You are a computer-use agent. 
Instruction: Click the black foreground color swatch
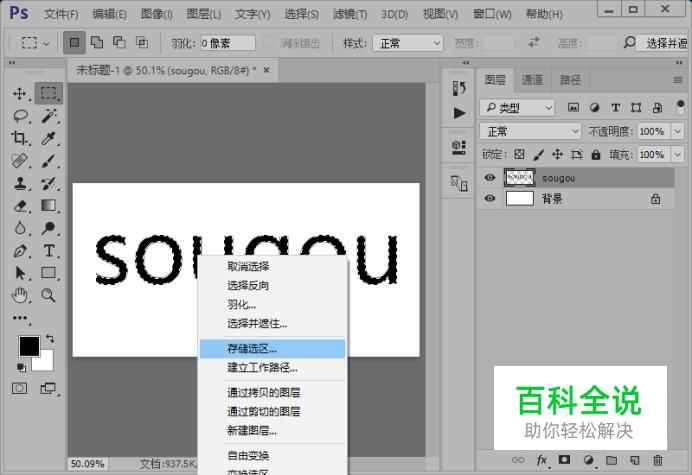[x=29, y=346]
